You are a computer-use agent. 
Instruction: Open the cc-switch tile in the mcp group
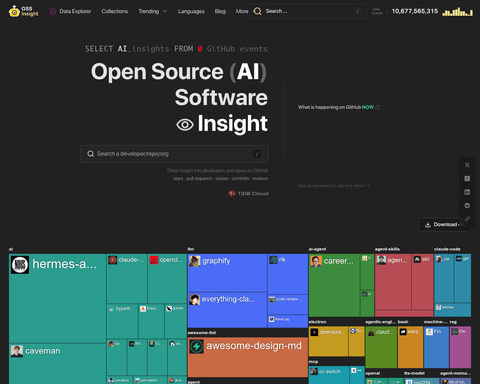pyautogui.click(x=329, y=375)
